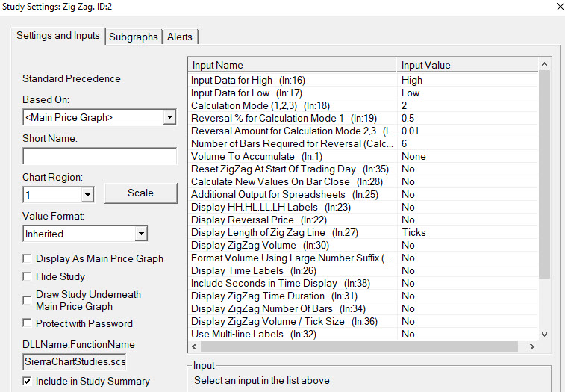Open the Alerts tab
Image resolution: width=565 pixels, height=392 pixels.
tap(179, 37)
